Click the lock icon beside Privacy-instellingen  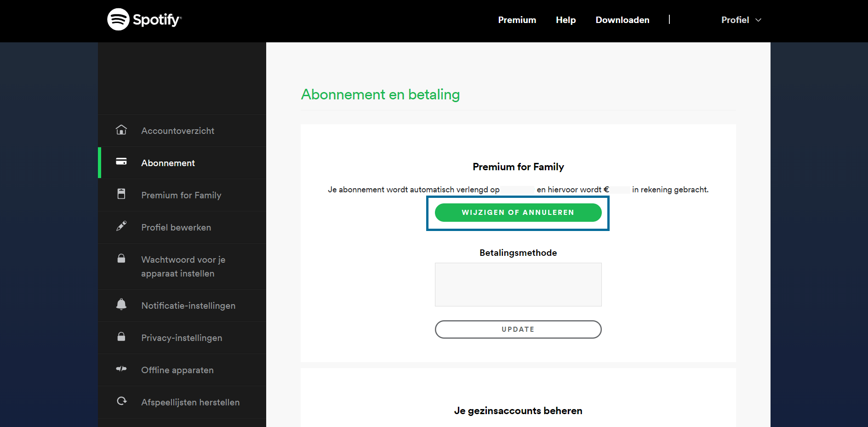click(121, 336)
